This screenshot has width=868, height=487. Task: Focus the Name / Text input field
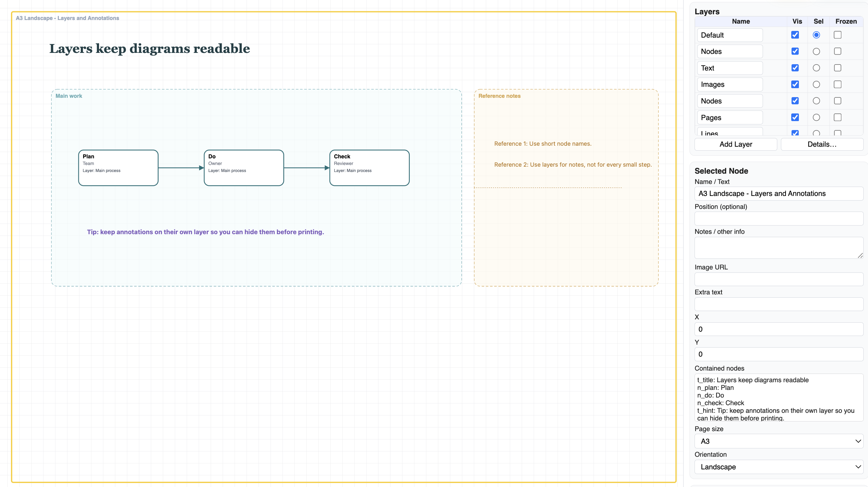(779, 194)
